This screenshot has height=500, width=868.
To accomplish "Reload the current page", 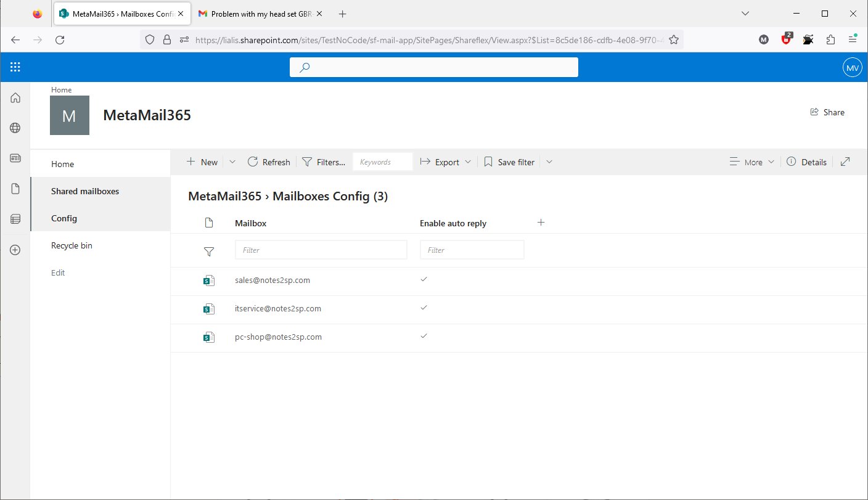I will tap(60, 40).
